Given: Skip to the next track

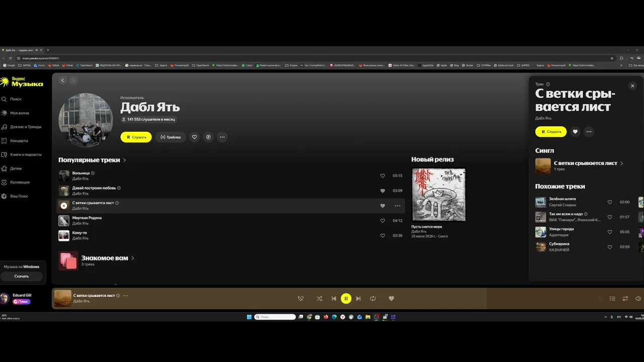Looking at the screenshot, I should 358,299.
